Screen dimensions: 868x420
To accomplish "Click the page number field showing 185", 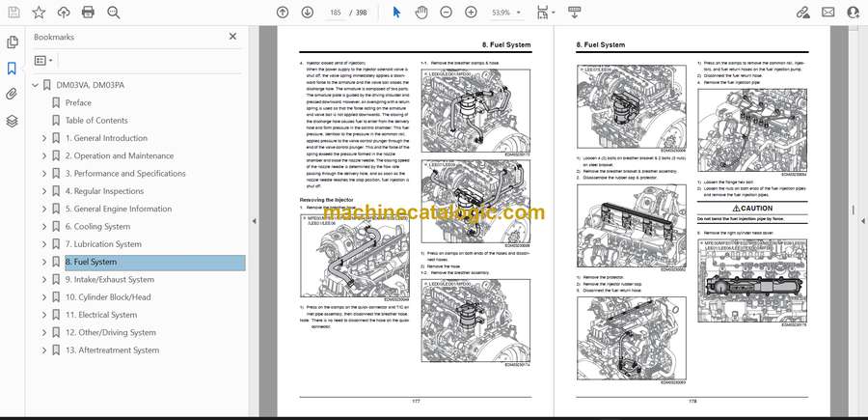I will [335, 13].
